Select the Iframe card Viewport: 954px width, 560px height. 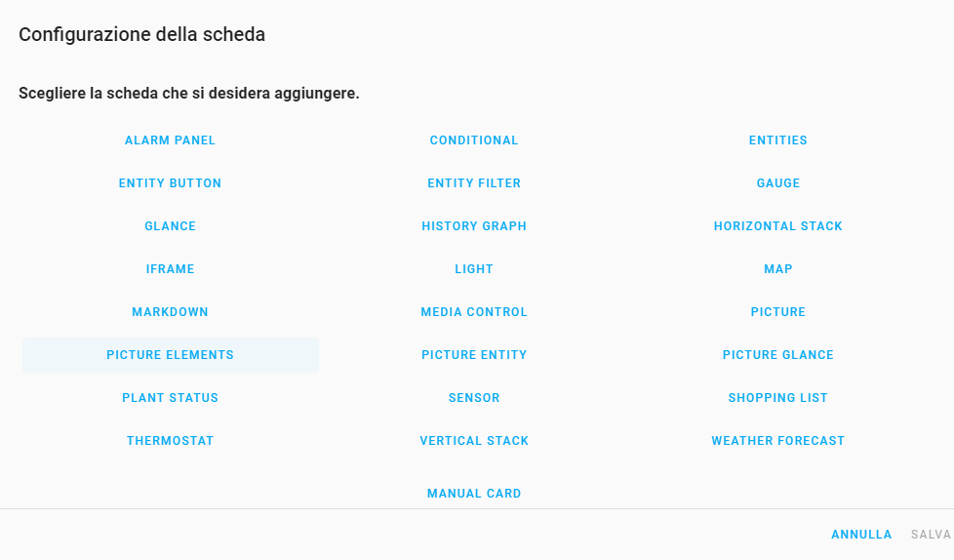170,269
